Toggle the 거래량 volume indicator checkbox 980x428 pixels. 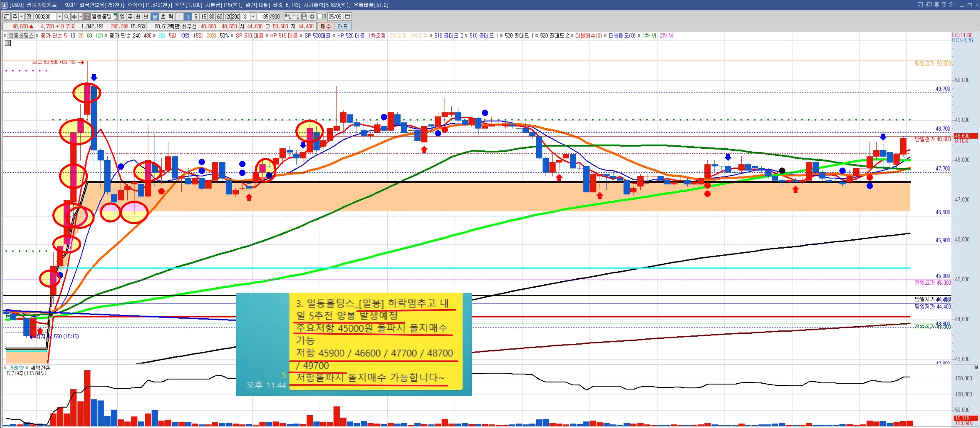[x=5, y=368]
